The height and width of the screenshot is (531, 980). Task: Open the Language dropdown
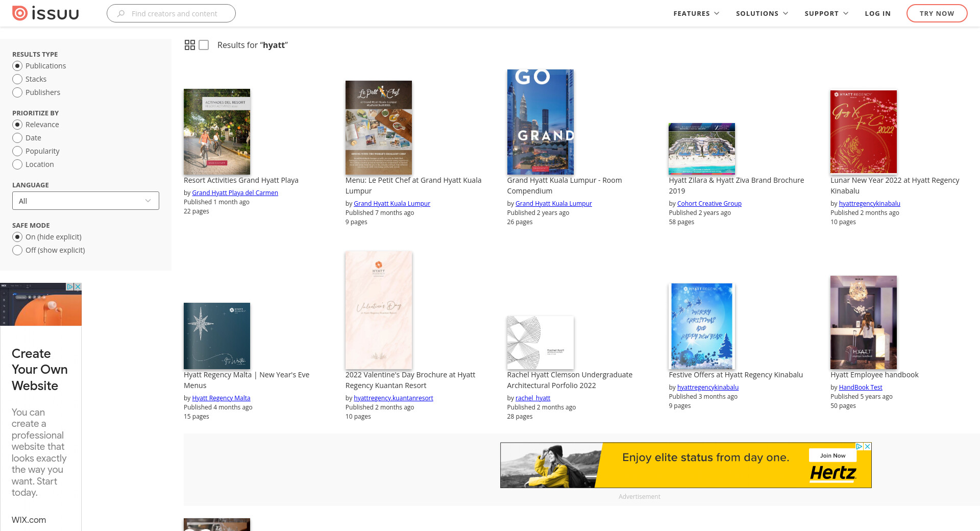coord(85,201)
